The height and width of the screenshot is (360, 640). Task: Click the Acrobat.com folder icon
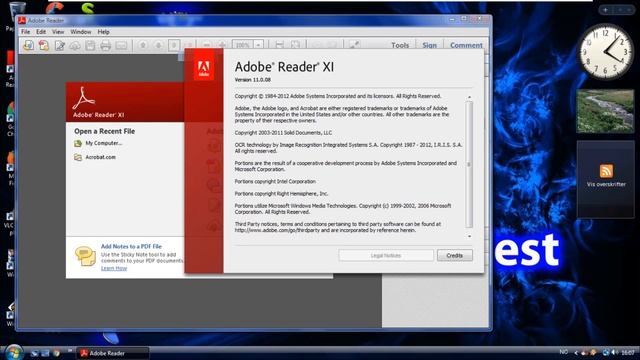tap(78, 157)
